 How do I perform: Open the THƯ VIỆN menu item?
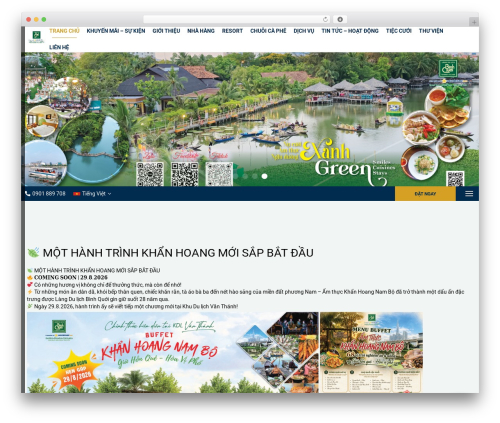click(x=431, y=31)
